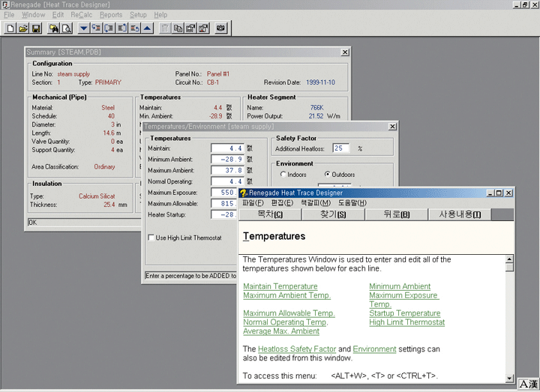
Task: Click the Maintain temperature input field
Action: pos(227,148)
